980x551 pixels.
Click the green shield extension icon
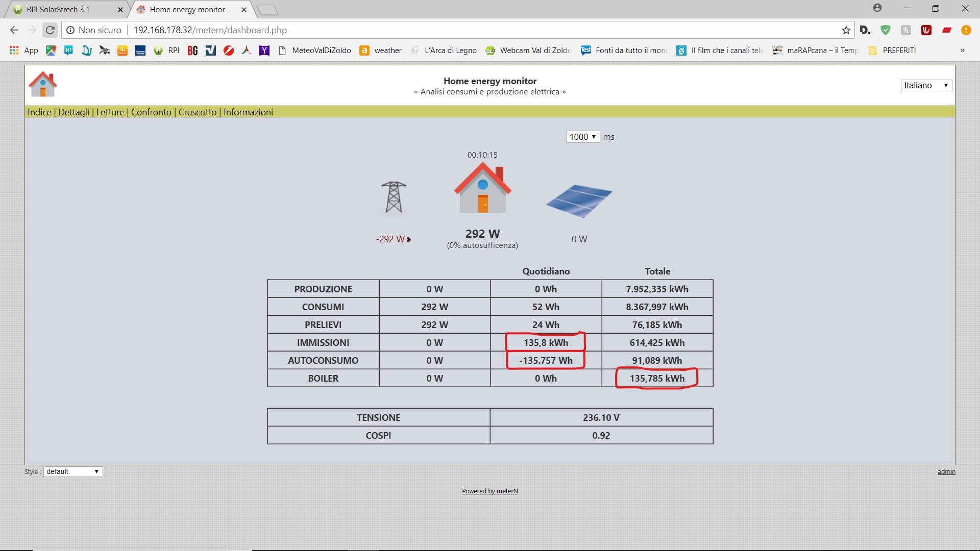[886, 30]
